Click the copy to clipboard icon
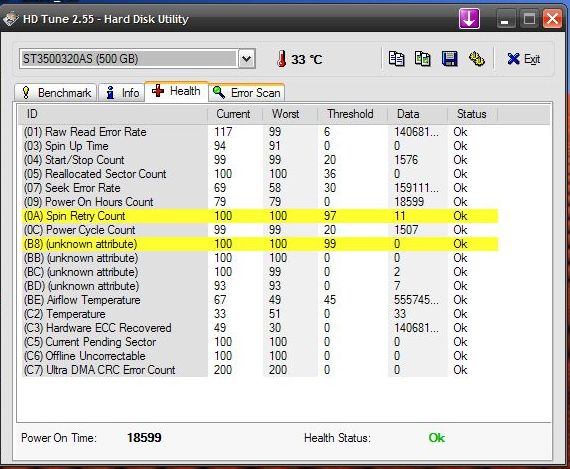Viewport: 570px width, 469px height. 396,59
